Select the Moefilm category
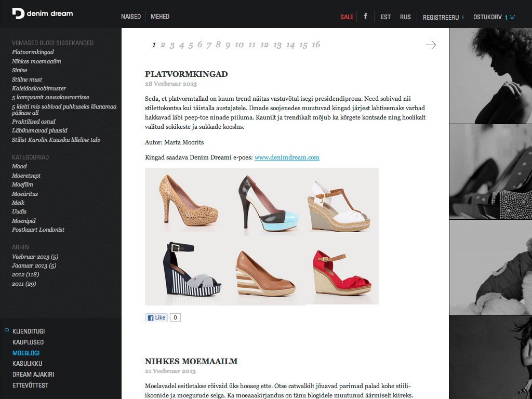 pos(22,184)
